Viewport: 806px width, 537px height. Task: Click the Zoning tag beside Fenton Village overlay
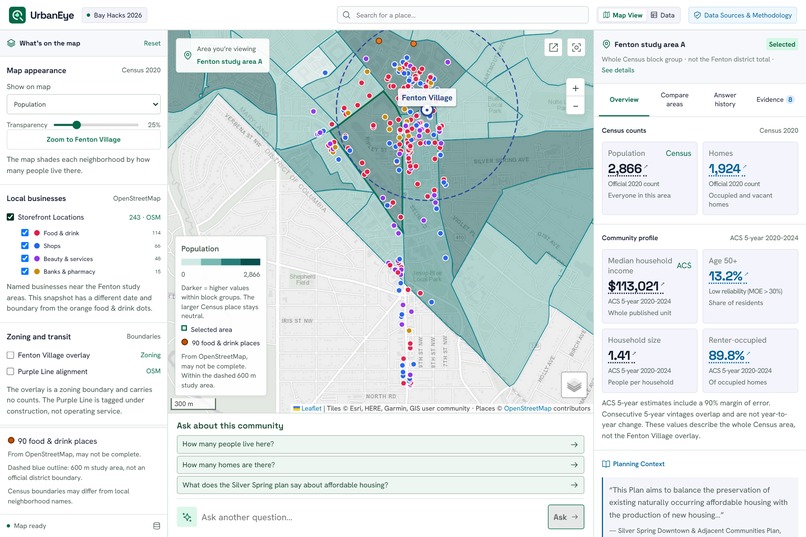(x=150, y=355)
